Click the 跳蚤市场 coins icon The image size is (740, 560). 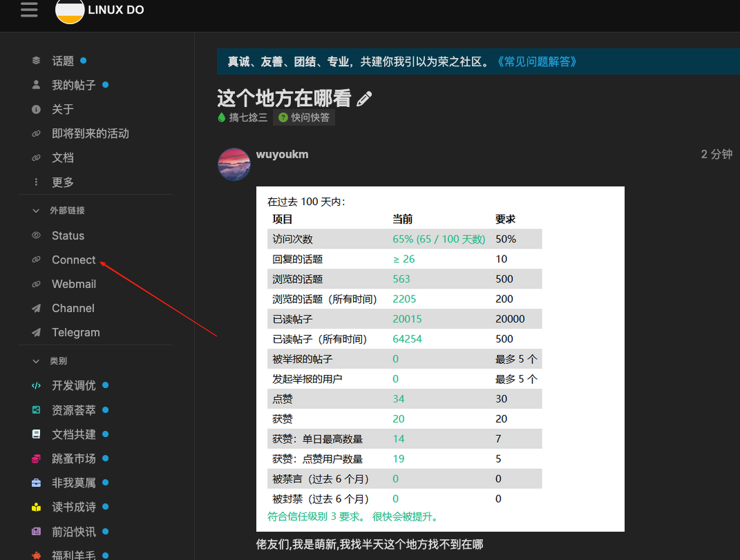[x=36, y=458]
